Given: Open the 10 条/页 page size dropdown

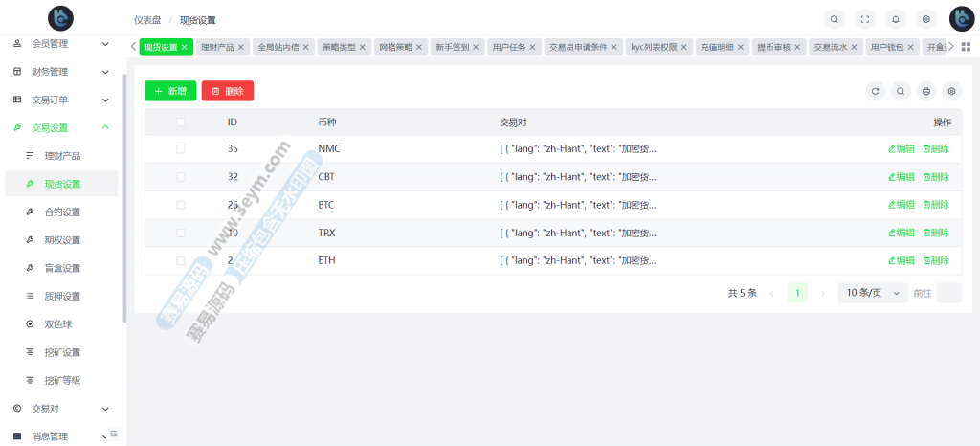Looking at the screenshot, I should [872, 294].
